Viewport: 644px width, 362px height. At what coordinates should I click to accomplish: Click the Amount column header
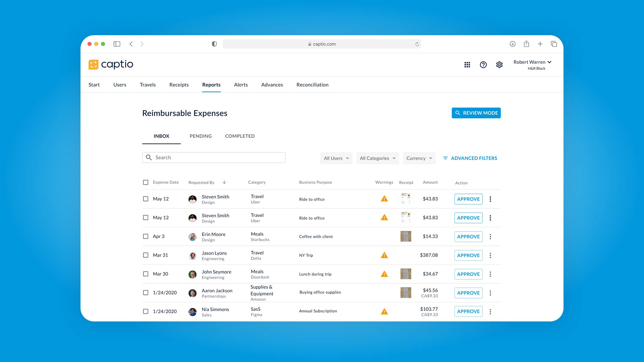430,182
